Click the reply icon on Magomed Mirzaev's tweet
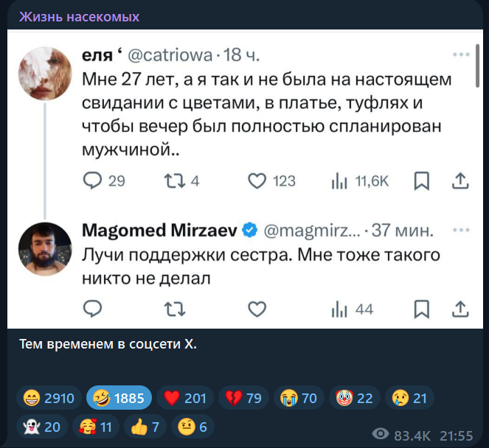This screenshot has height=448, width=489. coord(93,309)
